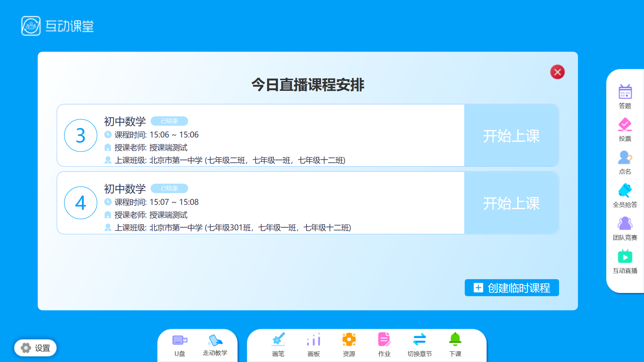Click the 今日直播课程安排 heading
This screenshot has height=362, width=644.
pyautogui.click(x=308, y=84)
